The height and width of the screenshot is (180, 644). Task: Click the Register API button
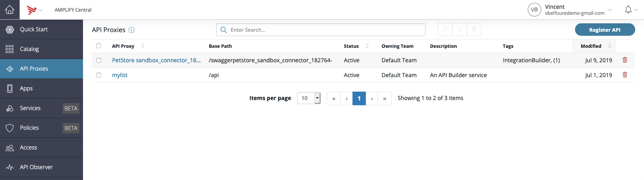pos(605,30)
